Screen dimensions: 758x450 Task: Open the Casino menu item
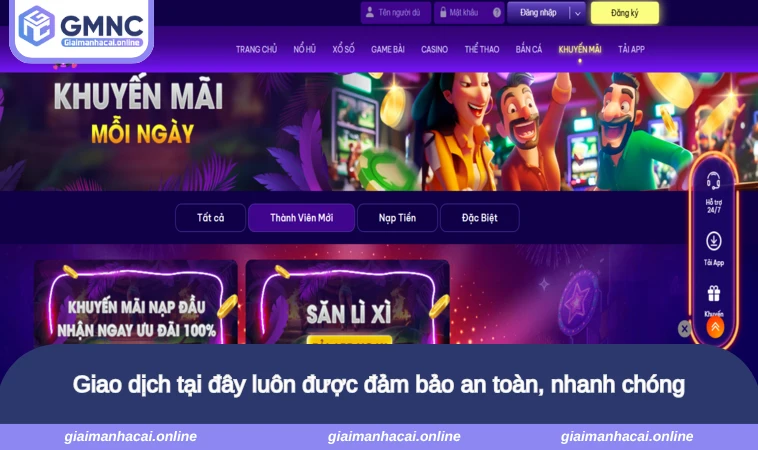point(434,49)
